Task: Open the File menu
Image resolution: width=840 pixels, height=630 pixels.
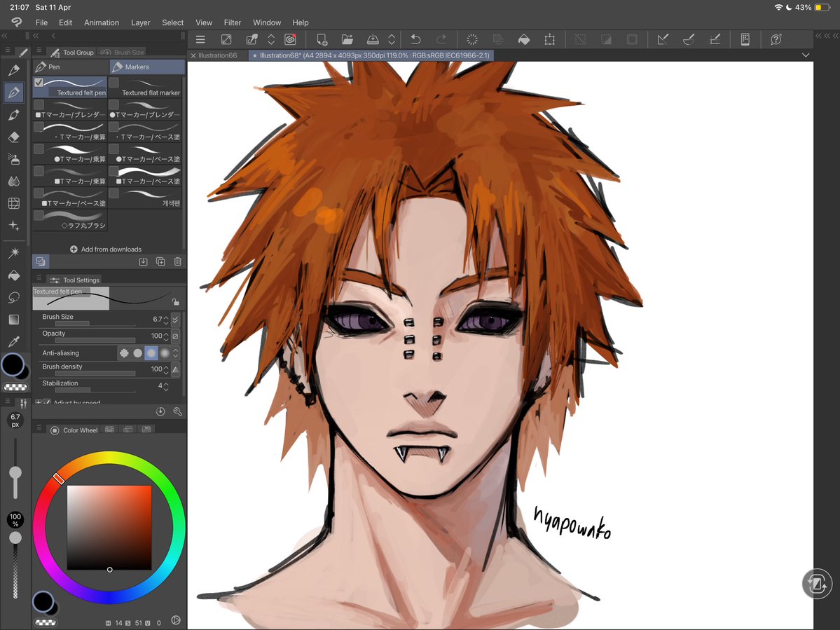Action: tap(41, 22)
